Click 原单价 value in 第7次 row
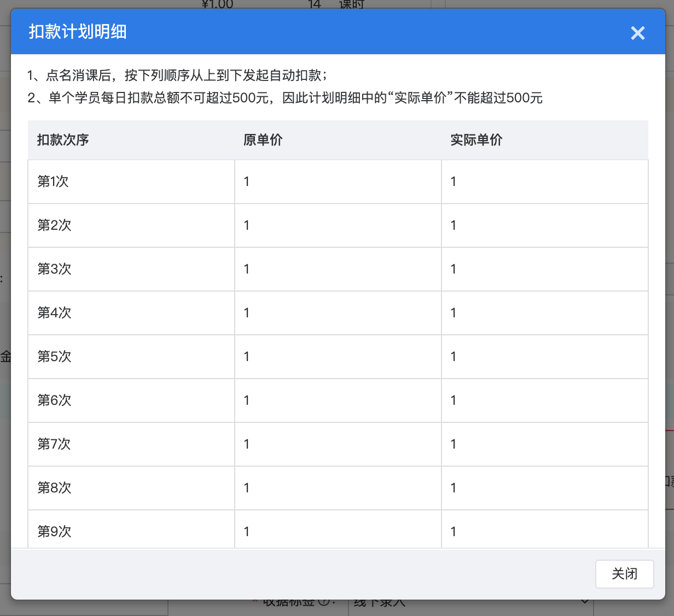 click(247, 444)
